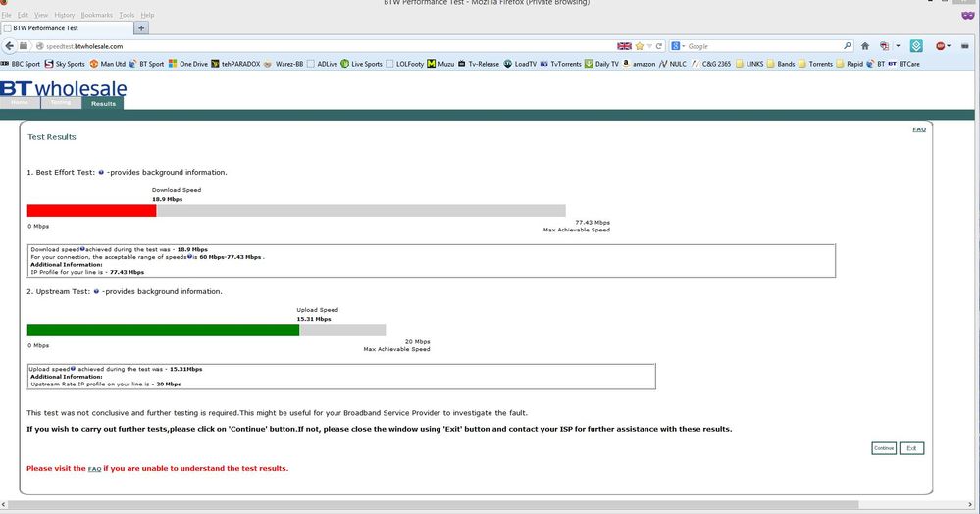The height and width of the screenshot is (514, 980).
Task: Click the '77.43 Mbps' max achievable speed label
Action: click(x=592, y=222)
